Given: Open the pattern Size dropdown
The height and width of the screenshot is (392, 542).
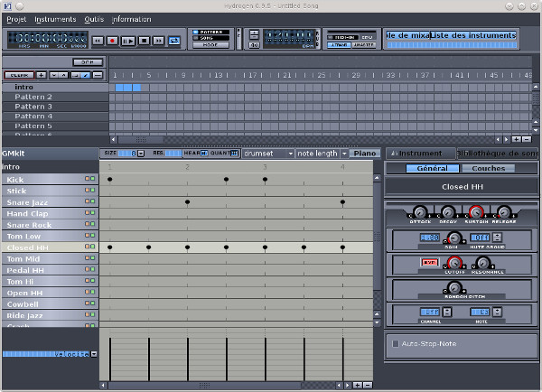Looking at the screenshot, I should pyautogui.click(x=134, y=154).
